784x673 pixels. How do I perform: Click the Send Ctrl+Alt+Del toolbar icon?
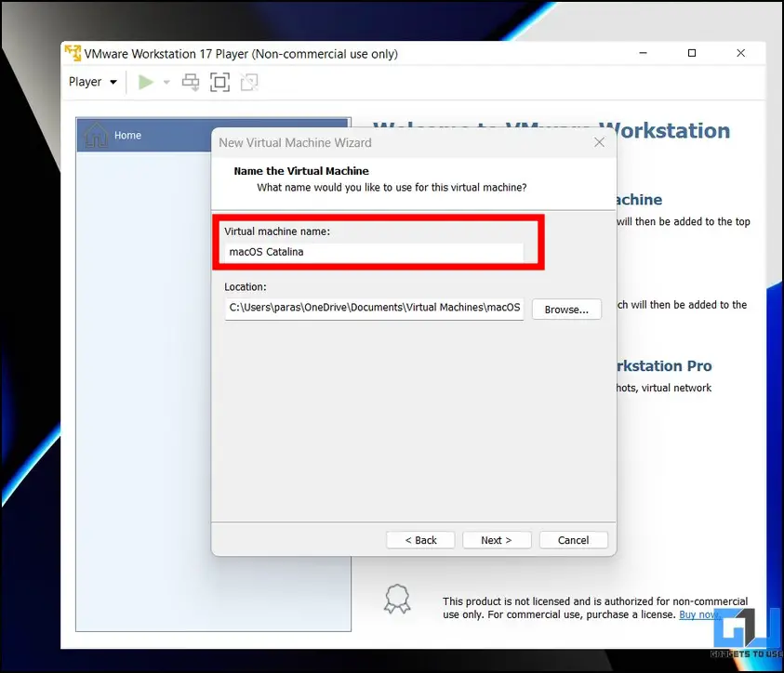[x=191, y=82]
